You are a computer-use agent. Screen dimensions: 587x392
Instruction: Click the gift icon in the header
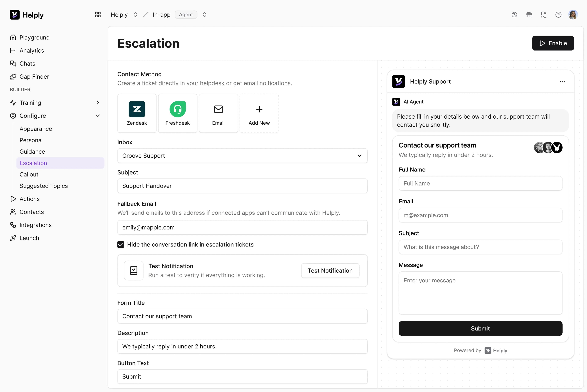[529, 15]
